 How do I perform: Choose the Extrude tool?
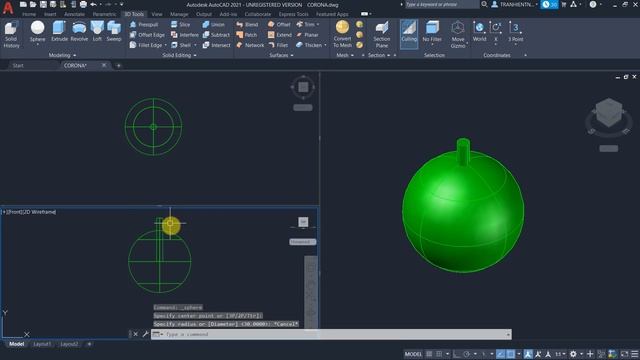[x=59, y=31]
